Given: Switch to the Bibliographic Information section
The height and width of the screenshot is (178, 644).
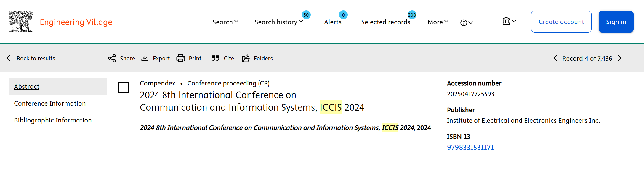Looking at the screenshot, I should [53, 120].
